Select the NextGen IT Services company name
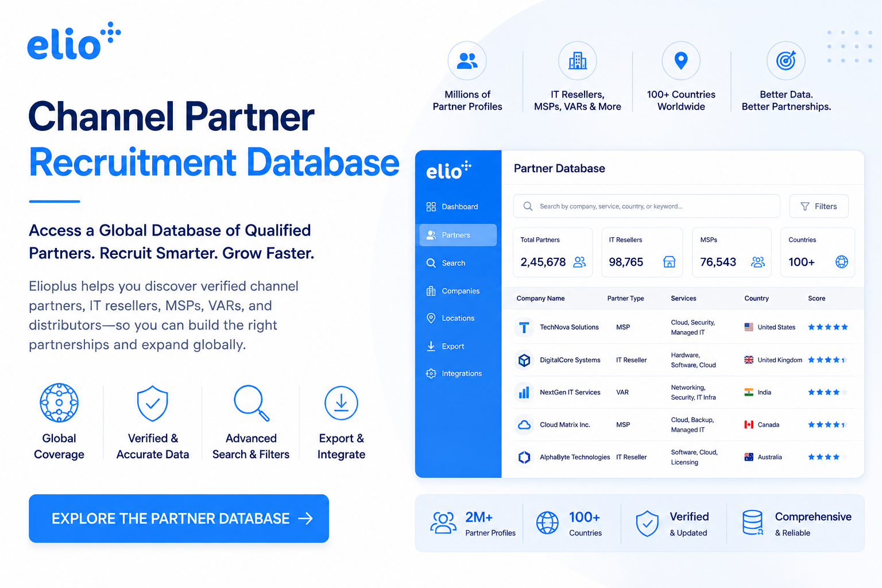Viewport: 882px width, 588px height. [x=570, y=392]
